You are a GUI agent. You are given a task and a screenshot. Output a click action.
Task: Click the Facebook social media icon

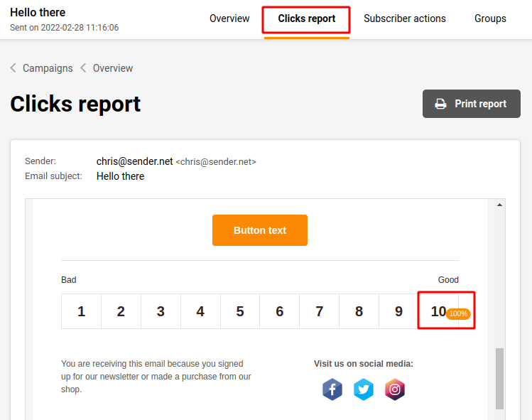(332, 389)
